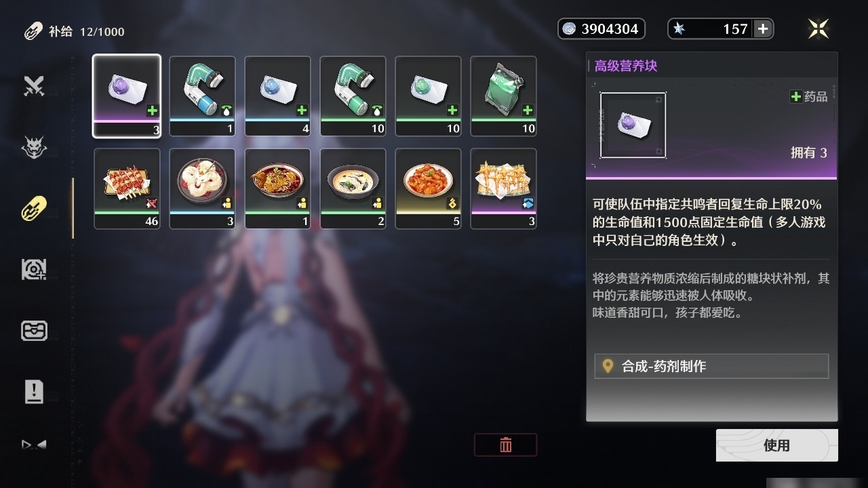The width and height of the screenshot is (868, 488).
Task: Open the weapons tab with crossed swords
Action: (34, 86)
